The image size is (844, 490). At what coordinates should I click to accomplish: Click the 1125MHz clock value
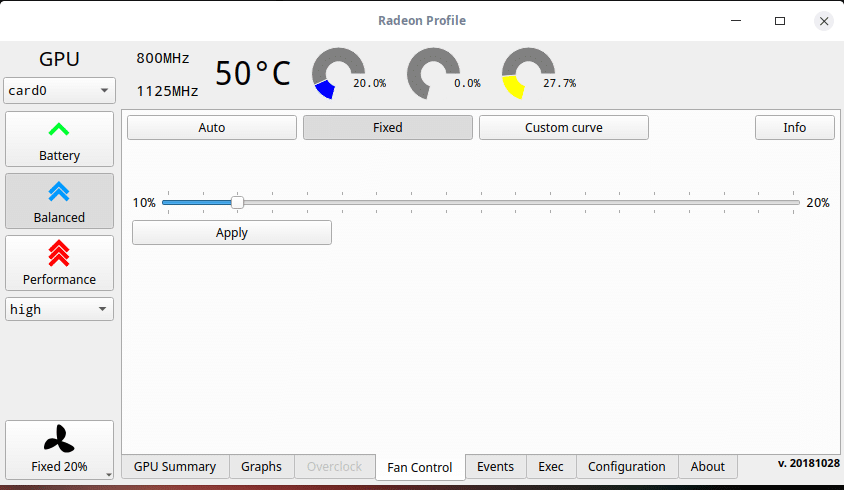(x=167, y=91)
